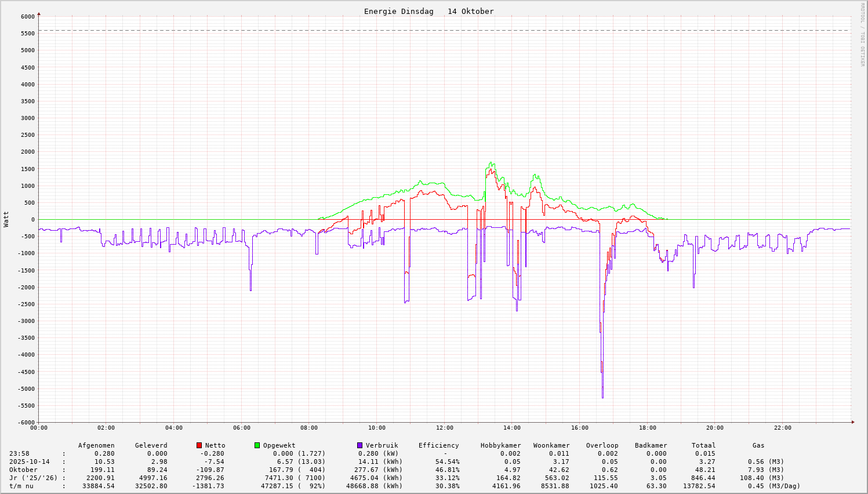Click the Geleverd column header

(151, 445)
